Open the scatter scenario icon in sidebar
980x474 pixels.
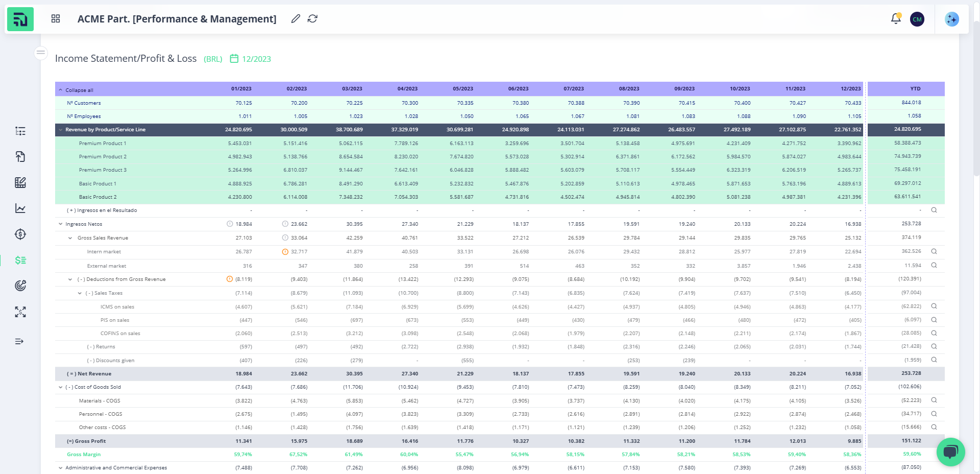(x=20, y=312)
